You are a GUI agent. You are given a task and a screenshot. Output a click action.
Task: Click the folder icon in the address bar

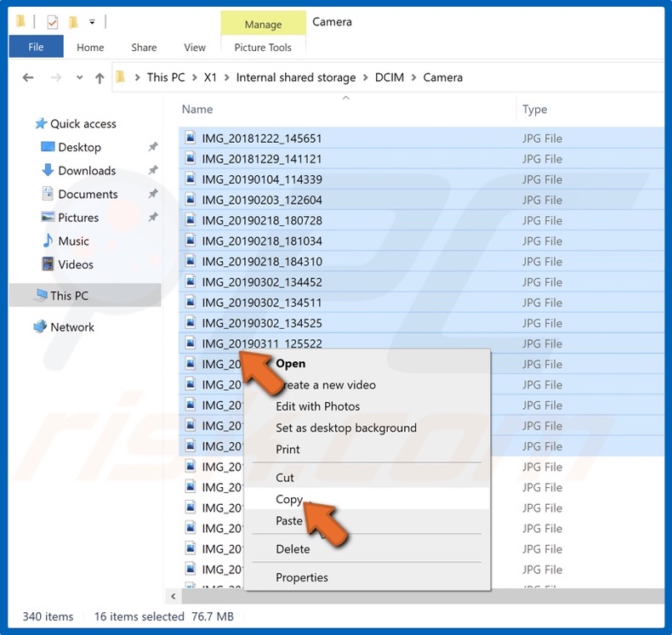(x=121, y=77)
